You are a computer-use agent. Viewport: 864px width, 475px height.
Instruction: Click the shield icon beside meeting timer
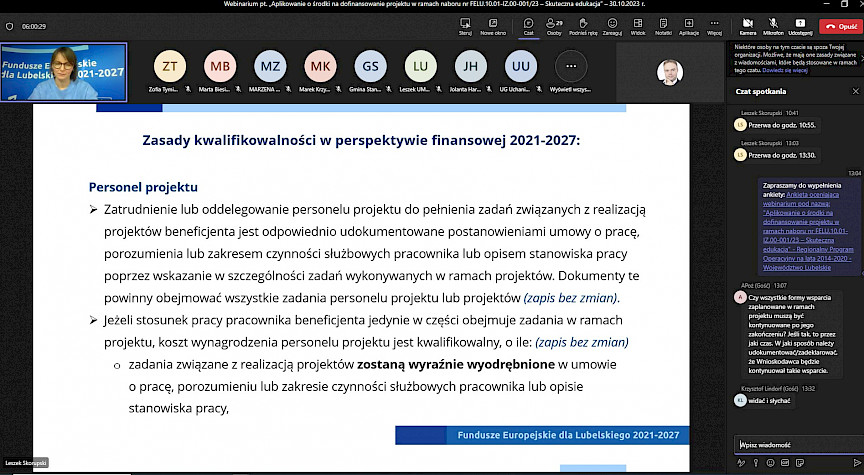9,26
